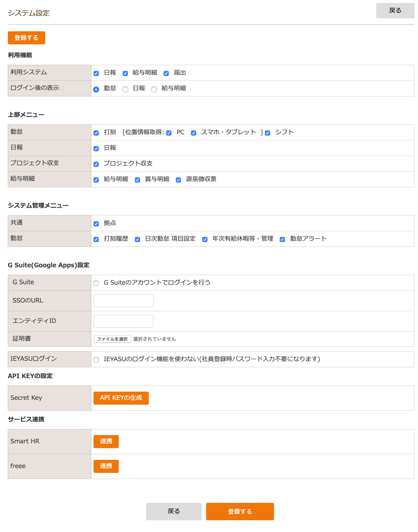Choose 給与明細 radio button for ログイン後の表示
The height and width of the screenshot is (532, 418).
154,89
